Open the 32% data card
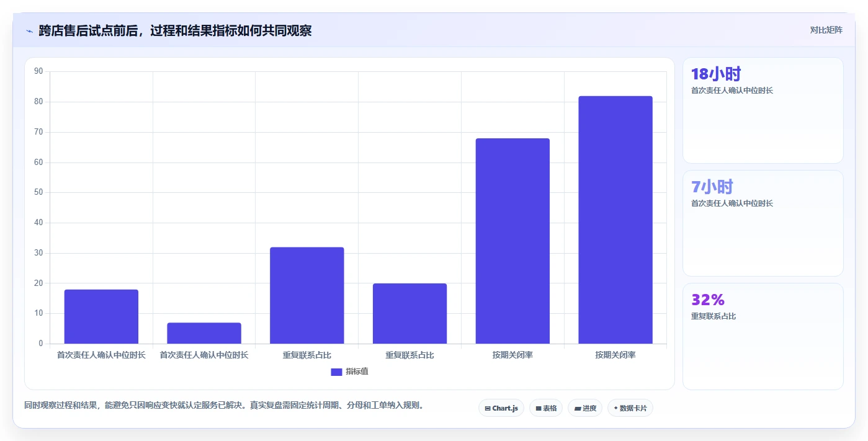 coord(763,336)
